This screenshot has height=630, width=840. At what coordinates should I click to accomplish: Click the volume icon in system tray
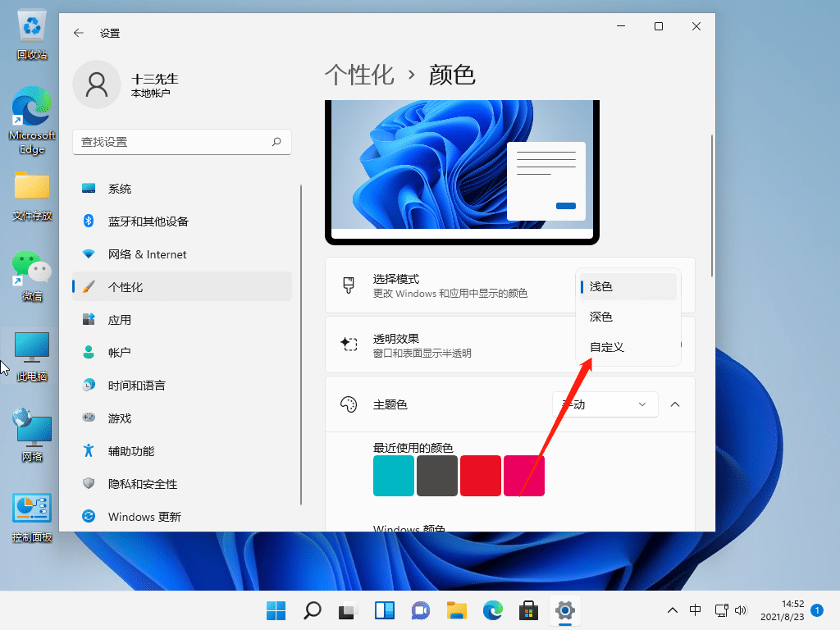(742, 610)
